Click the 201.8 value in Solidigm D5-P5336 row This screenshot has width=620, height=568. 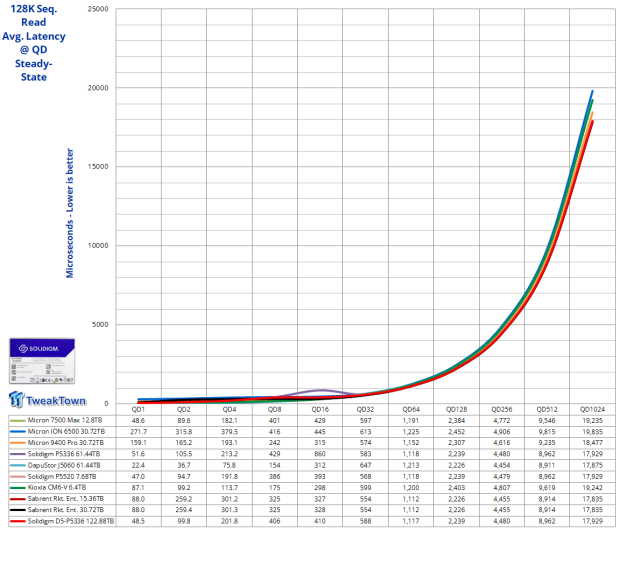click(x=229, y=521)
